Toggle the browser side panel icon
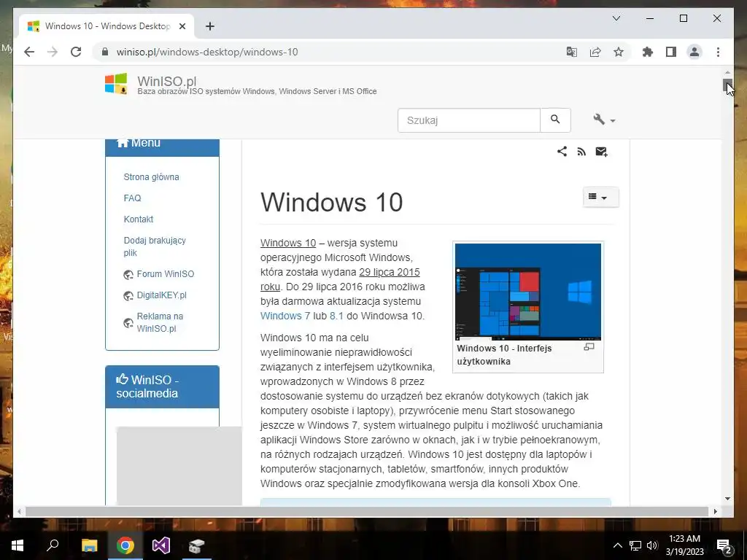This screenshot has width=747, height=560. (671, 52)
